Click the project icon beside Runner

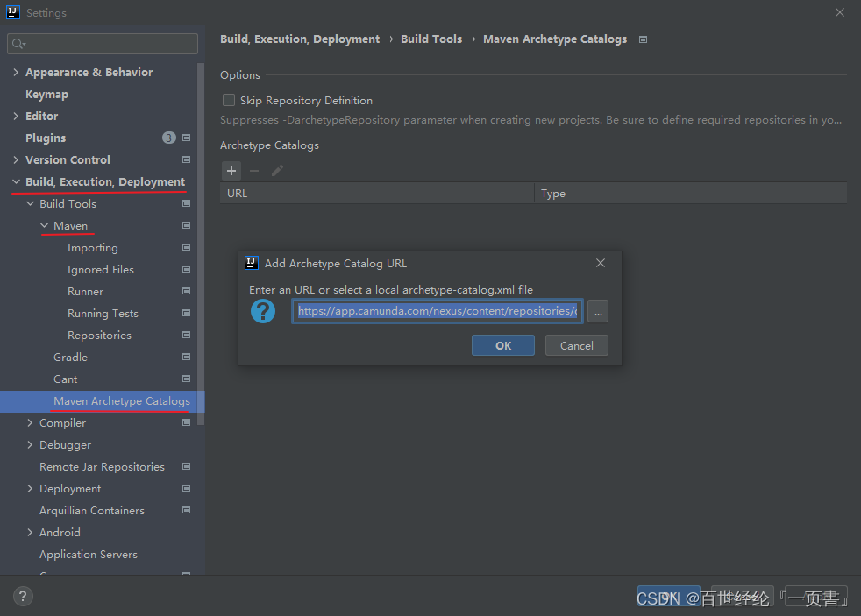coord(186,291)
